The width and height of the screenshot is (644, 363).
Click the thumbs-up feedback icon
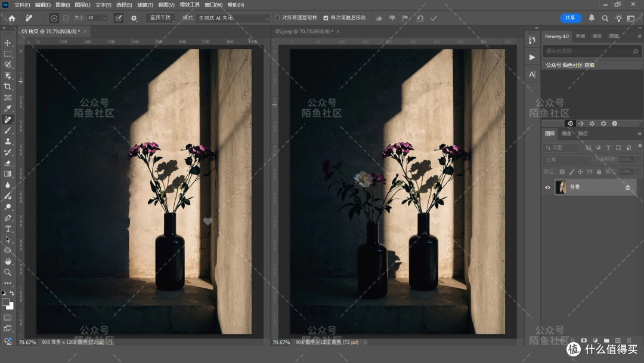click(379, 18)
